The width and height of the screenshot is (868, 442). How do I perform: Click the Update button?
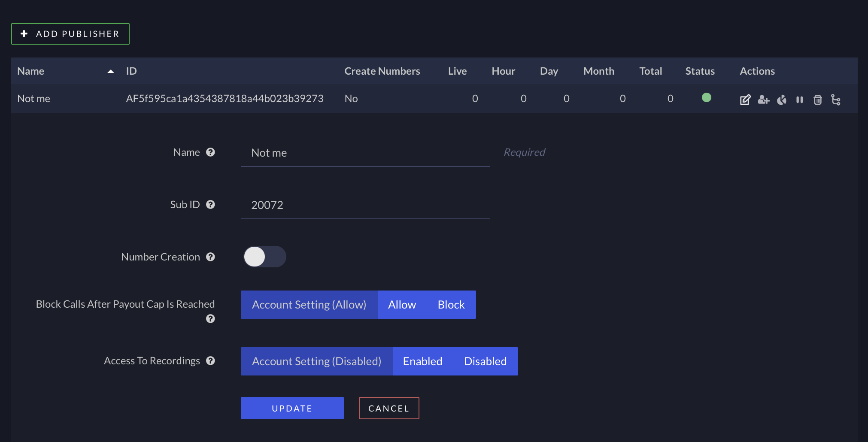pyautogui.click(x=292, y=408)
